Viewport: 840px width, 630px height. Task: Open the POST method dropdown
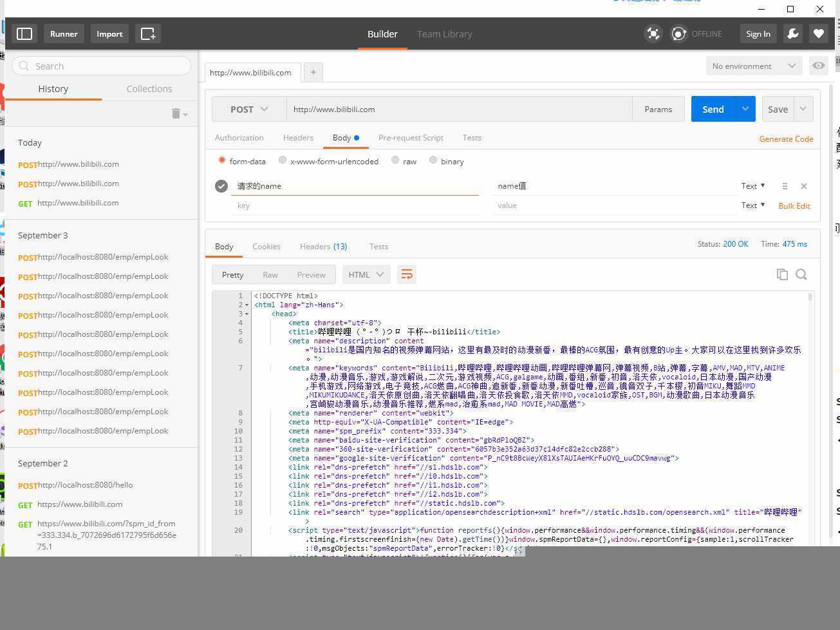(x=249, y=109)
